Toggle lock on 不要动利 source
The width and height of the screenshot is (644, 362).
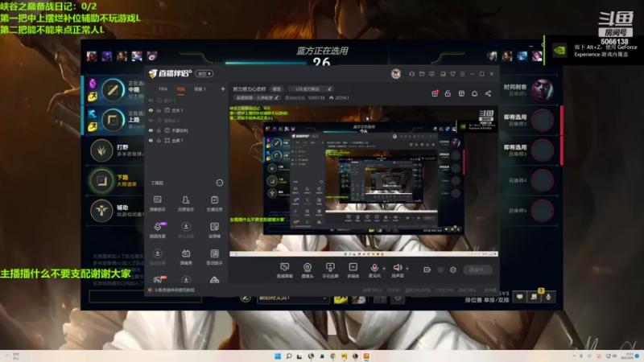click(x=159, y=130)
